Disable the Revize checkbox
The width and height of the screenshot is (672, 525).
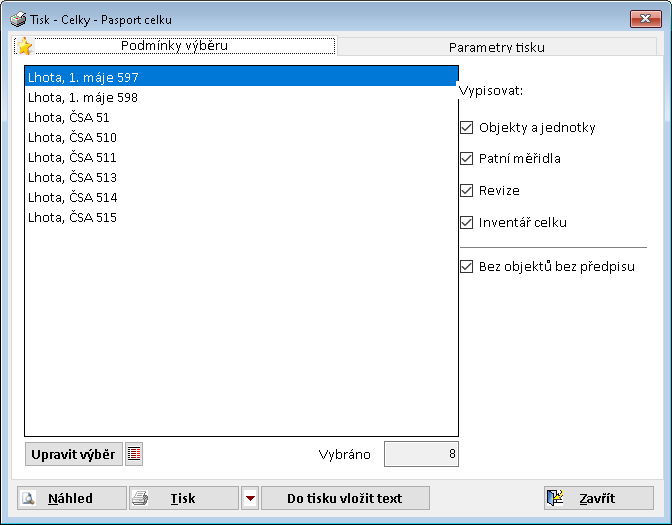click(x=466, y=190)
